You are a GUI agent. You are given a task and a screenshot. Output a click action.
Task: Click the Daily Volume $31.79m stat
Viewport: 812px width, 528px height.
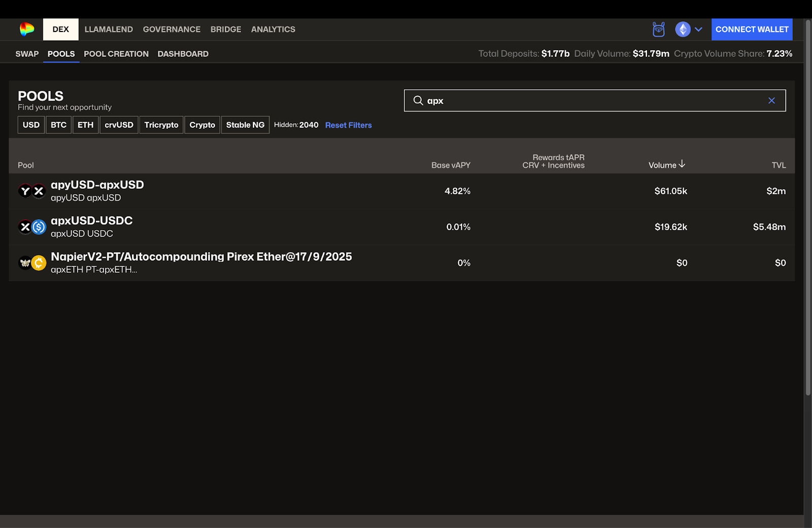point(622,54)
